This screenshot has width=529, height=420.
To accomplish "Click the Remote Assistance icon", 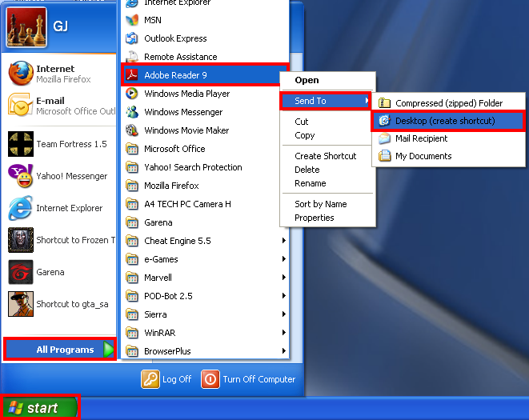I will pos(132,57).
